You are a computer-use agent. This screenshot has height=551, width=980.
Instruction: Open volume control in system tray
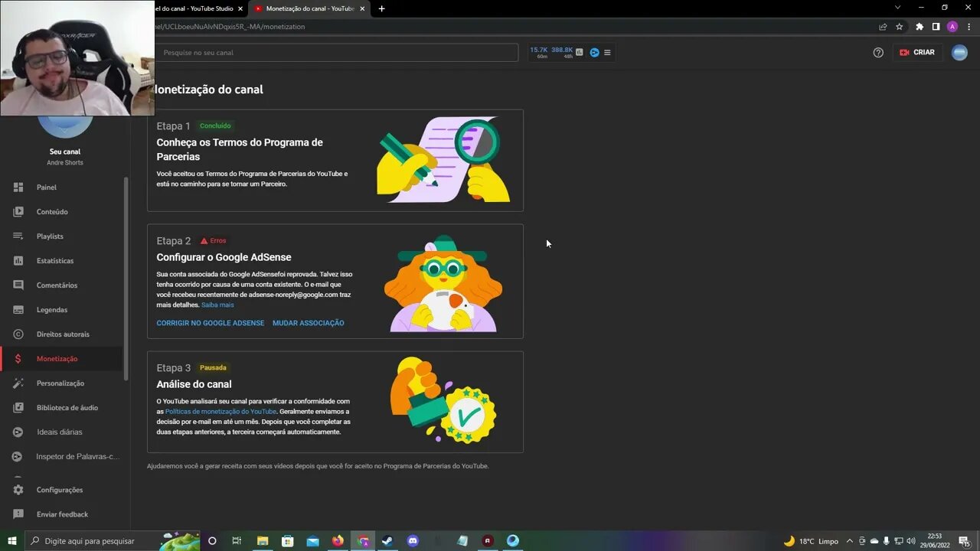click(911, 541)
